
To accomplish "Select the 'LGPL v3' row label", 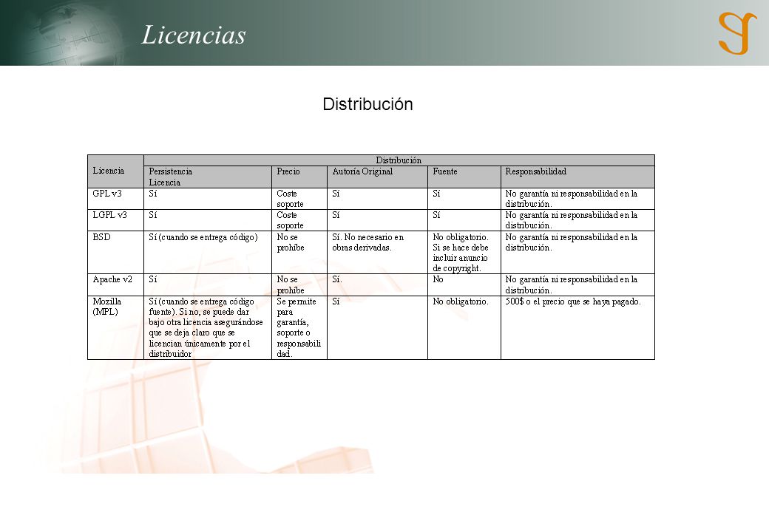I will pyautogui.click(x=109, y=215).
